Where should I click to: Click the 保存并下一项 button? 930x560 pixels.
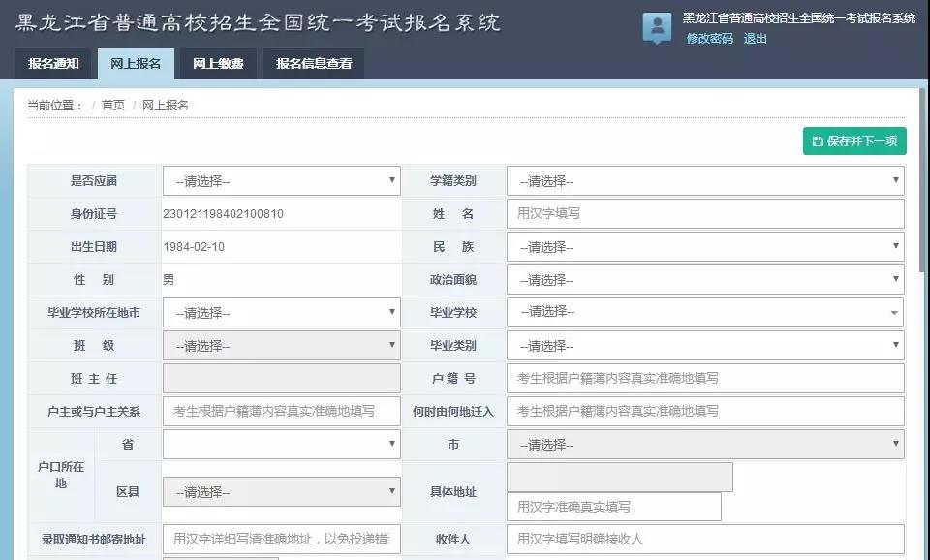[854, 140]
